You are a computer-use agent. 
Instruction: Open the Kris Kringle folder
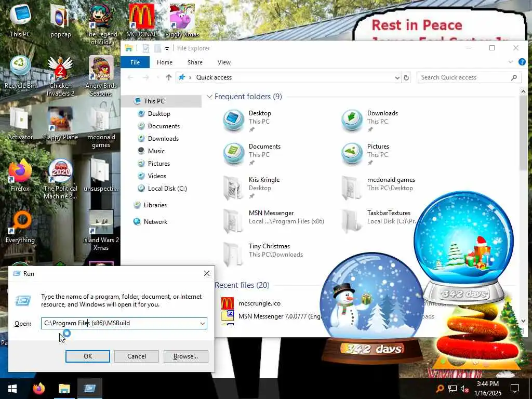coord(252,187)
